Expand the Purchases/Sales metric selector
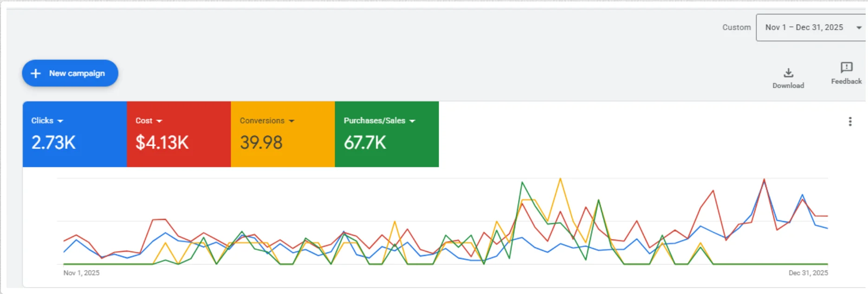 pyautogui.click(x=413, y=121)
